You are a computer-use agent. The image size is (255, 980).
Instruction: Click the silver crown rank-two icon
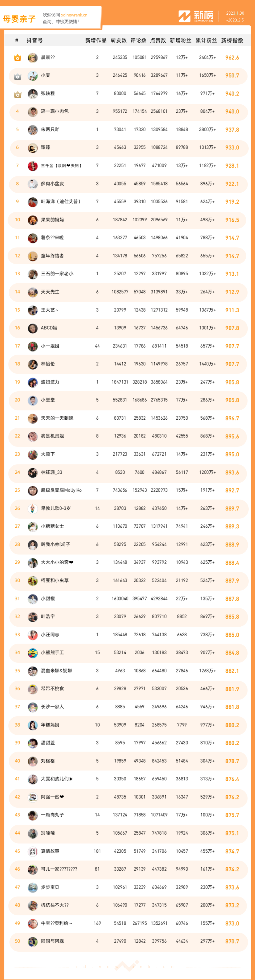coord(17,76)
